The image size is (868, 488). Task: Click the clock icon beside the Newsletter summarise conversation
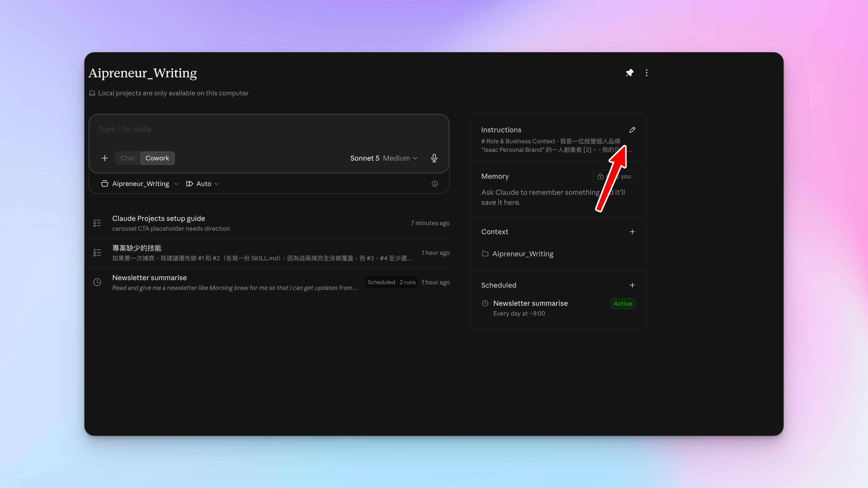pyautogui.click(x=97, y=282)
